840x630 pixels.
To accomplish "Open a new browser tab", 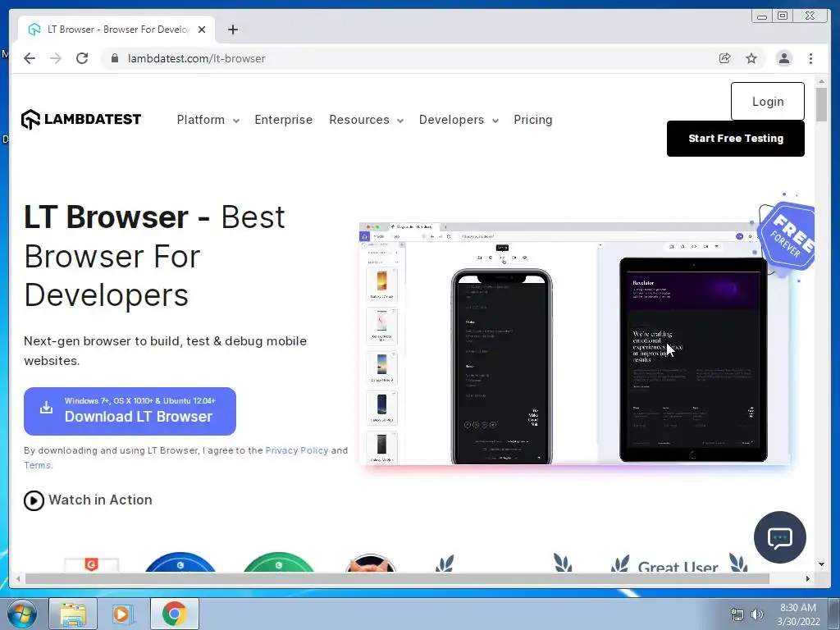I will point(232,30).
